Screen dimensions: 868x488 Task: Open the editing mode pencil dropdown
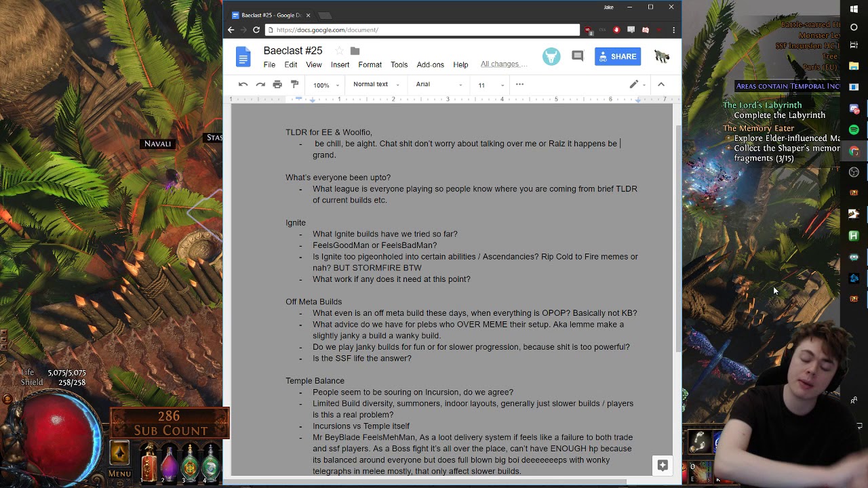(x=637, y=84)
